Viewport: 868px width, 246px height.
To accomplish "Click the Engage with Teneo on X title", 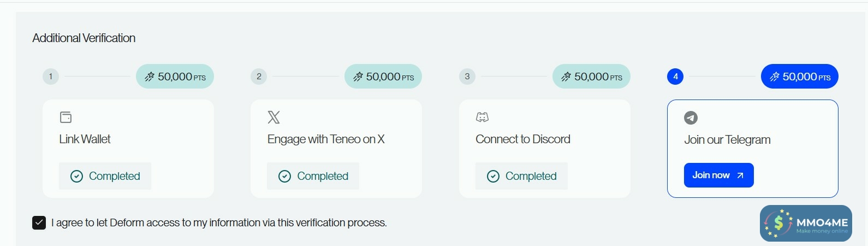I will pyautogui.click(x=326, y=139).
